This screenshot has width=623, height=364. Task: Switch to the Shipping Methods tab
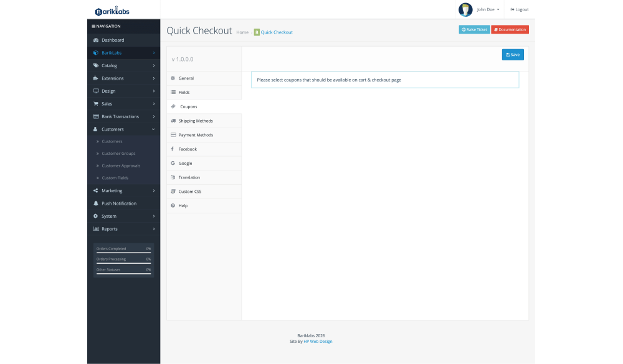click(x=195, y=121)
